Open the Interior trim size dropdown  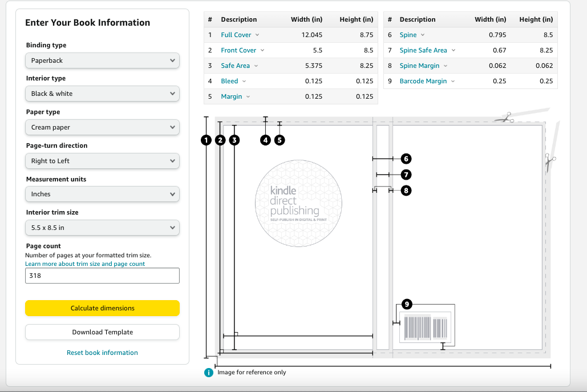pos(102,228)
